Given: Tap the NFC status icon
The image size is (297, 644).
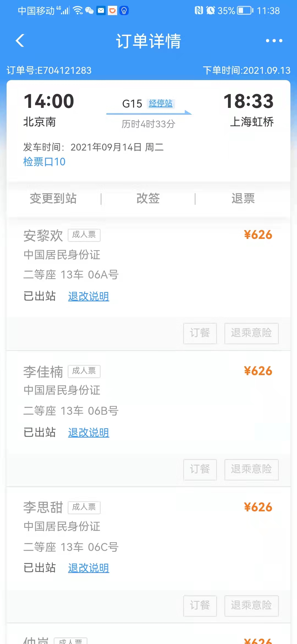Looking at the screenshot, I should [x=199, y=11].
